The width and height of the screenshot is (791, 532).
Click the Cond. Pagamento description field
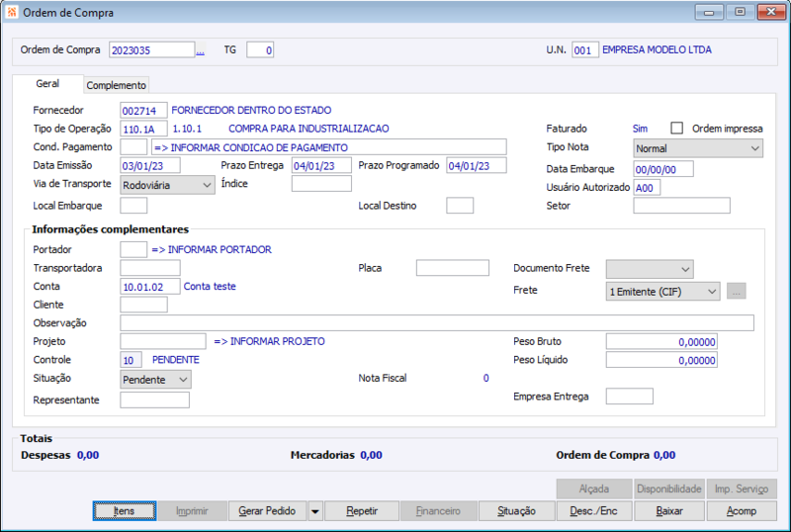(x=329, y=147)
